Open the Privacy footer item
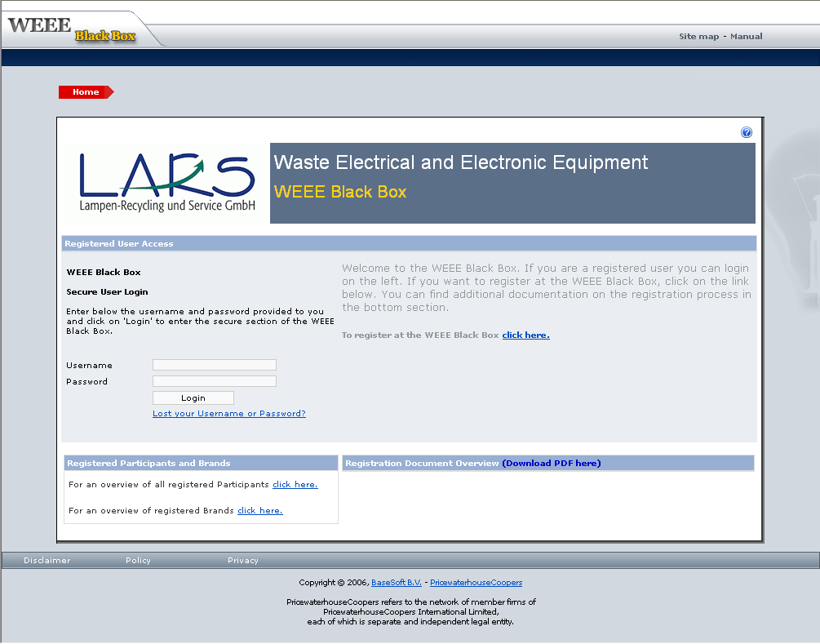 (242, 560)
